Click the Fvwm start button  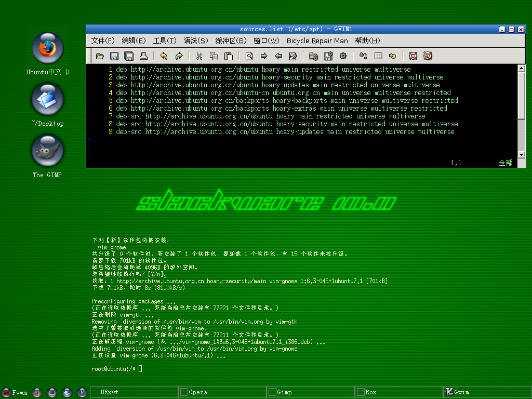tap(15, 393)
